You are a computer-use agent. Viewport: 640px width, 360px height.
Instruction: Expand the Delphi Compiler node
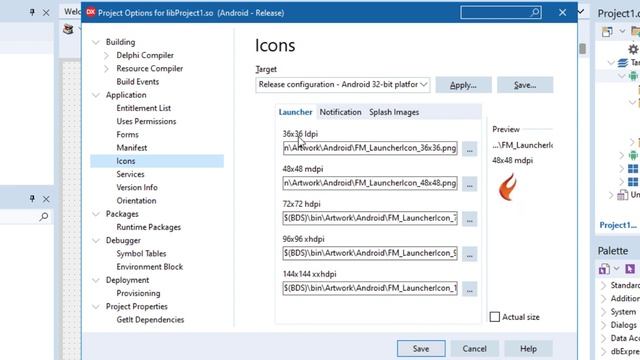107,55
